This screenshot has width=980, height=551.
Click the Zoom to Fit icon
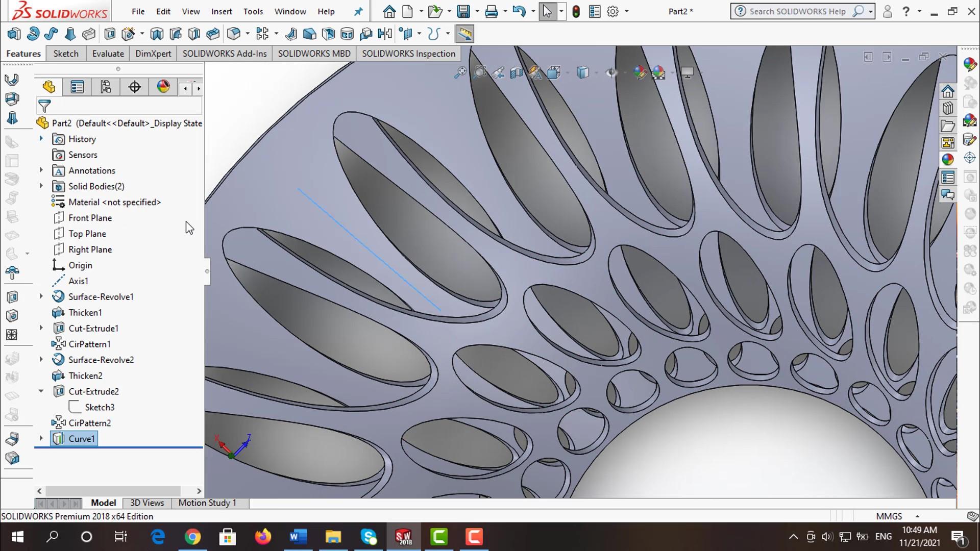click(x=460, y=73)
